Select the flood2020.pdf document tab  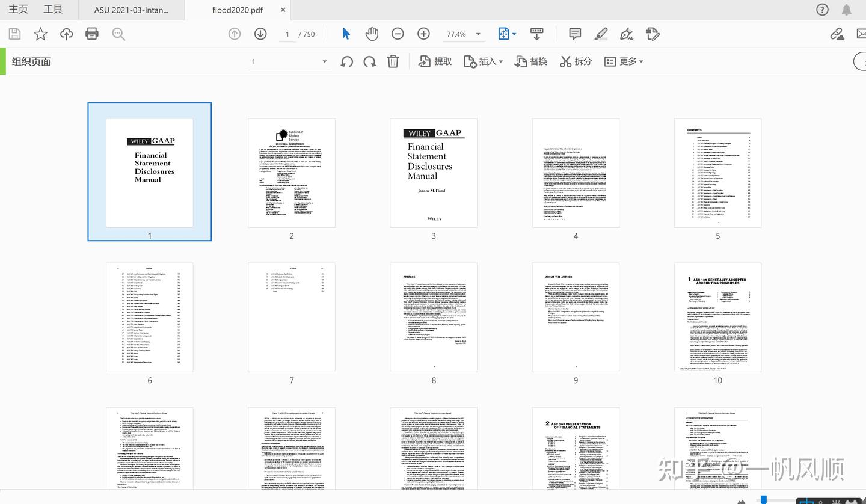point(238,10)
